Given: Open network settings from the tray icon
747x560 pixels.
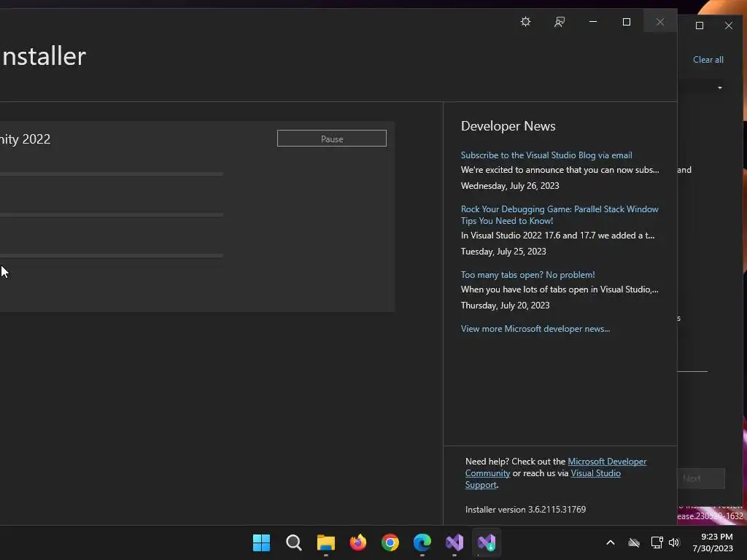Looking at the screenshot, I should pos(657,542).
